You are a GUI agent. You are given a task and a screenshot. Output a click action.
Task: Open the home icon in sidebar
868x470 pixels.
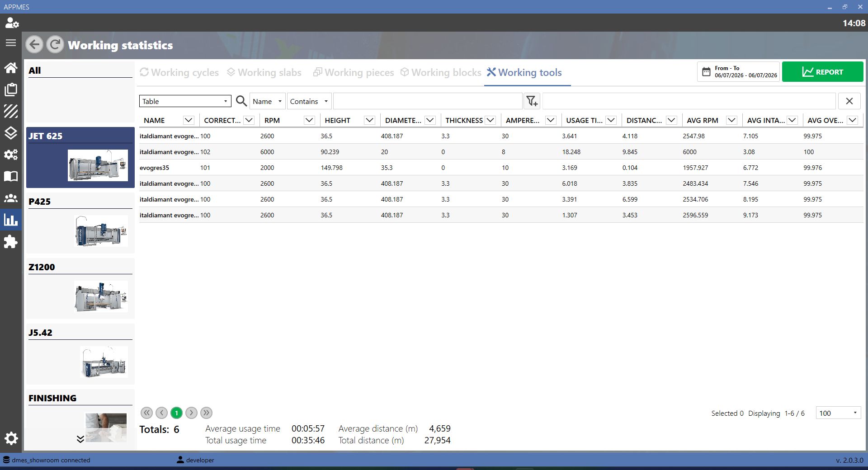tap(11, 68)
